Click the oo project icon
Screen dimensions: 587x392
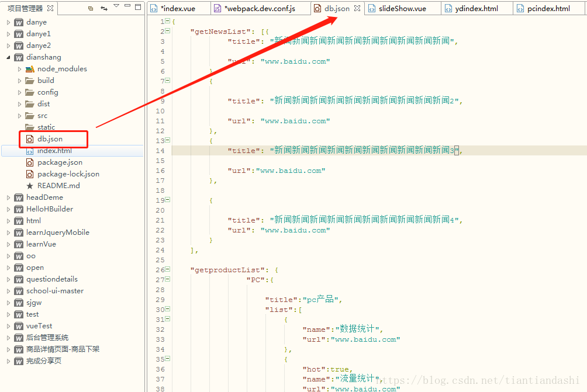[19, 256]
